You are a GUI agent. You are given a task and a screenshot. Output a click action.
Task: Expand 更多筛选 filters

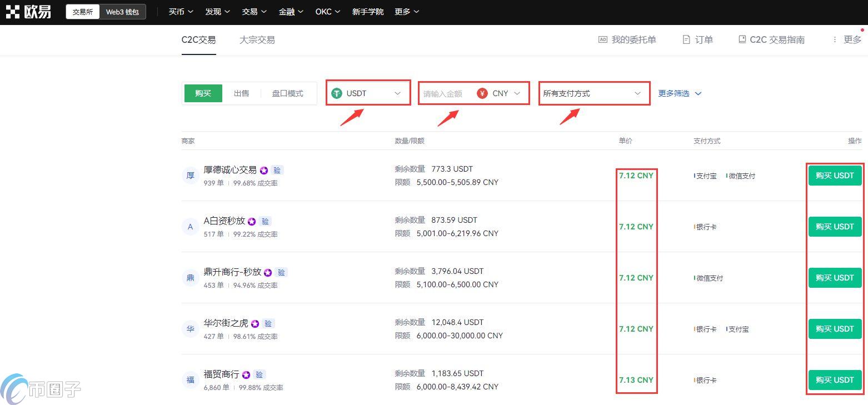click(x=680, y=93)
